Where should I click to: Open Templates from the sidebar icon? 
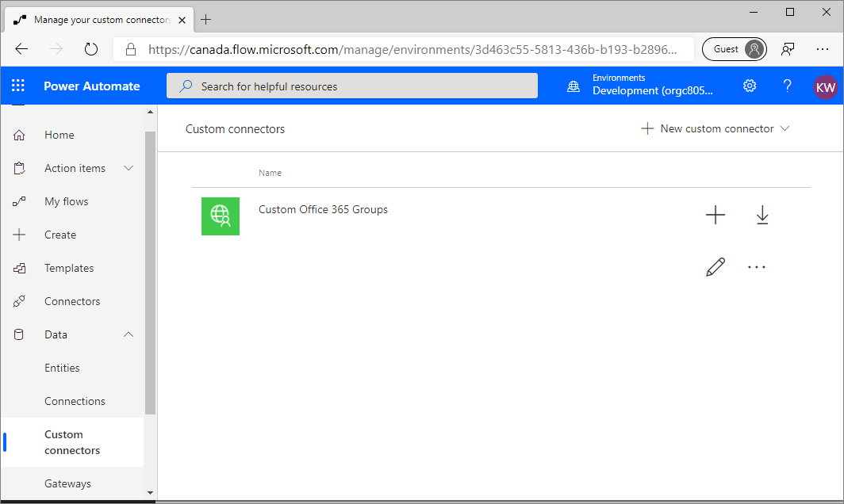[x=18, y=268]
